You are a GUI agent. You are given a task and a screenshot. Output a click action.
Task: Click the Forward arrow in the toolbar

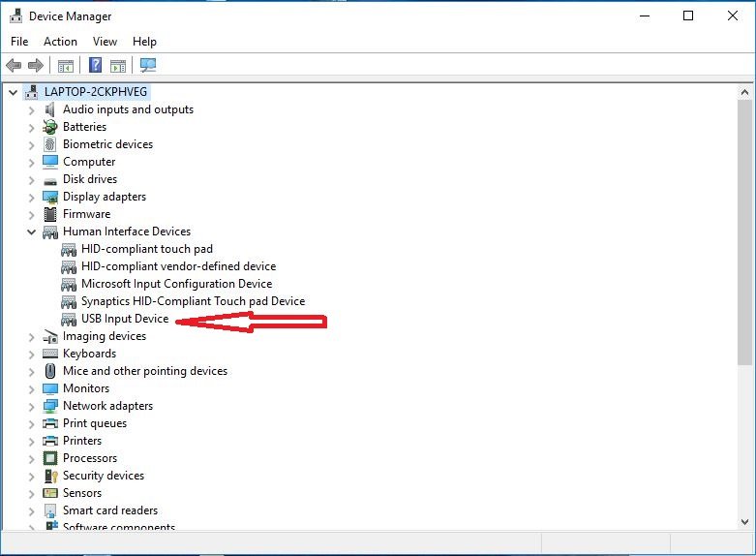tap(36, 66)
